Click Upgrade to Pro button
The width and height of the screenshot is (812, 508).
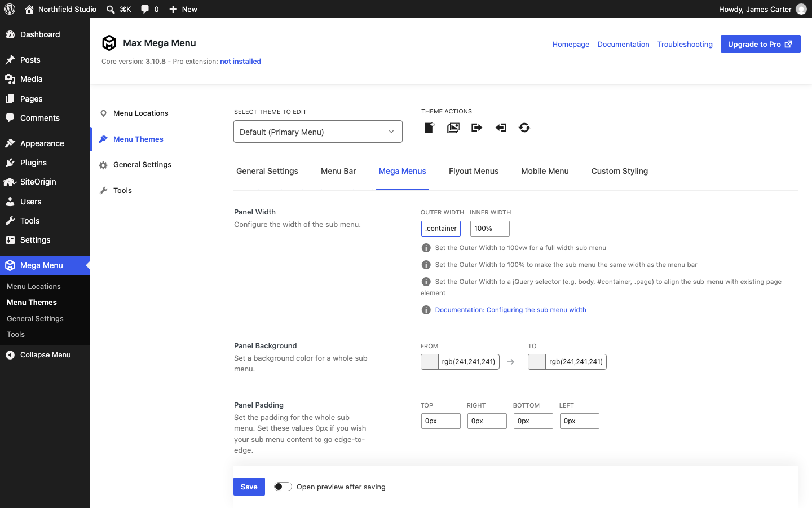pos(761,44)
